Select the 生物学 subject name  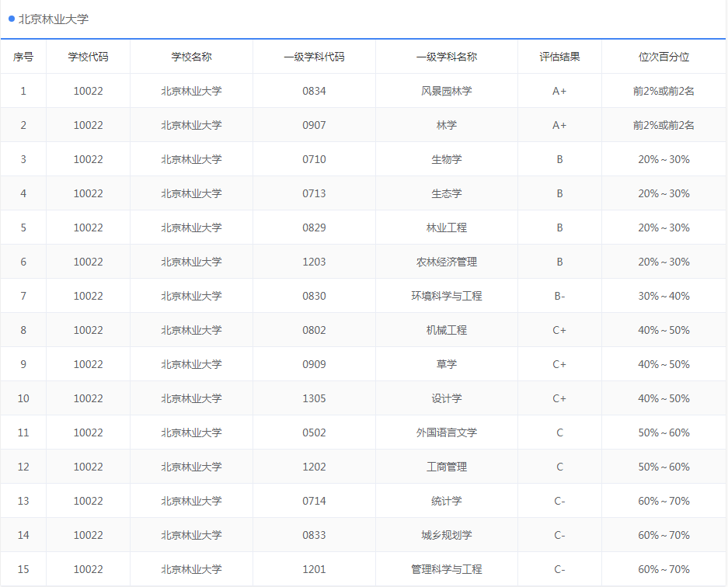(446, 159)
